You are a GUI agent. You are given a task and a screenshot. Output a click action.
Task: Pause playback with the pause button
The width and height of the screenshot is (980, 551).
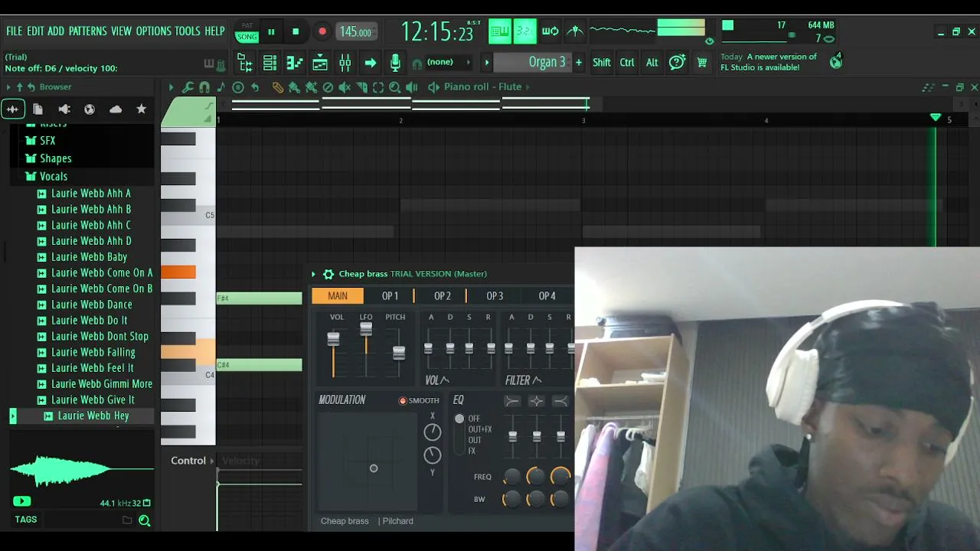tap(271, 31)
